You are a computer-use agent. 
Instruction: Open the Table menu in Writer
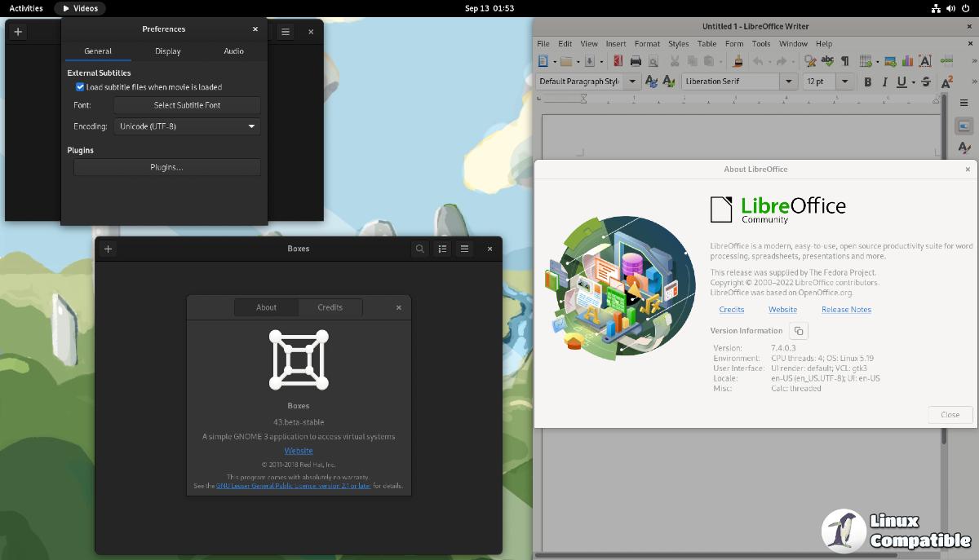pyautogui.click(x=707, y=43)
